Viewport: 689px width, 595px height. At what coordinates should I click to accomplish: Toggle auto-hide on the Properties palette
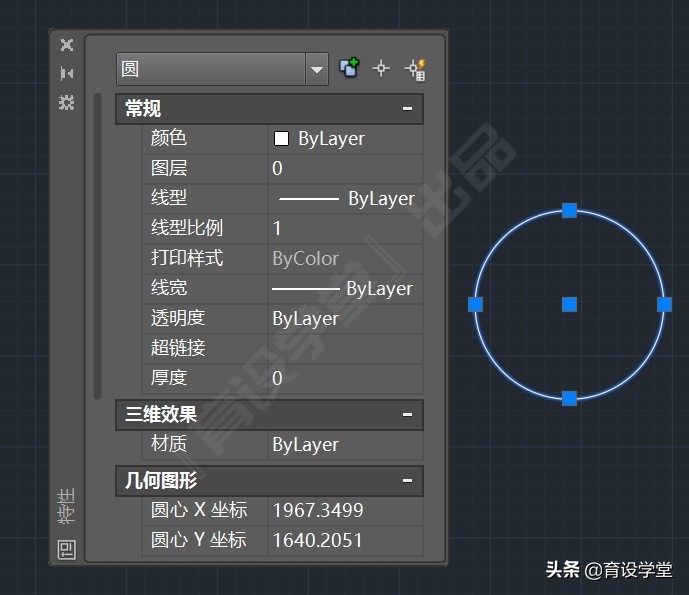67,73
